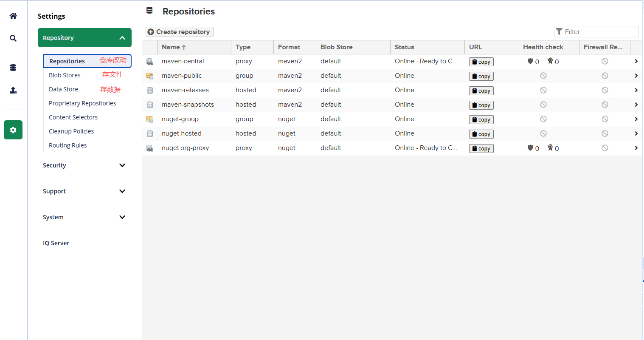Copy URL of maven-snapshots
The width and height of the screenshot is (644, 340).
click(481, 105)
